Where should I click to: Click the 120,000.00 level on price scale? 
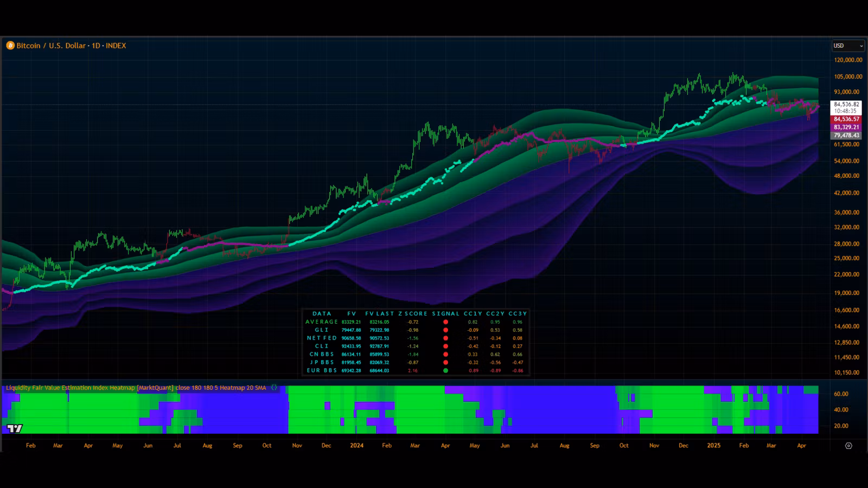pyautogui.click(x=848, y=60)
